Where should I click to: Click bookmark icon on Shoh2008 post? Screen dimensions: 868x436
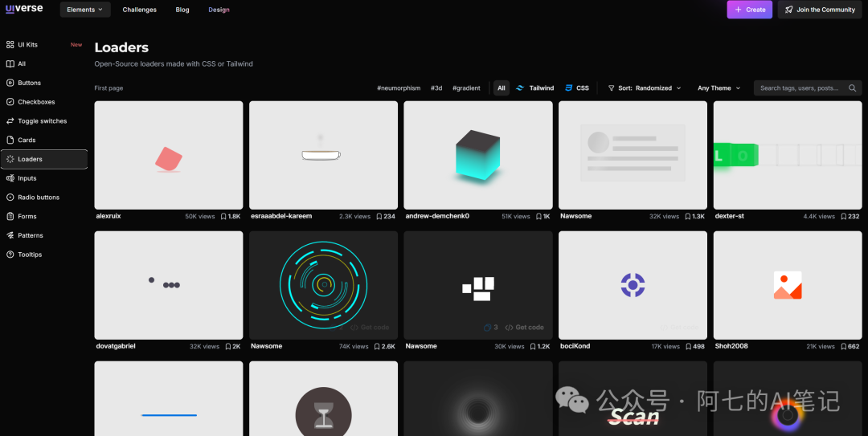[844, 346]
